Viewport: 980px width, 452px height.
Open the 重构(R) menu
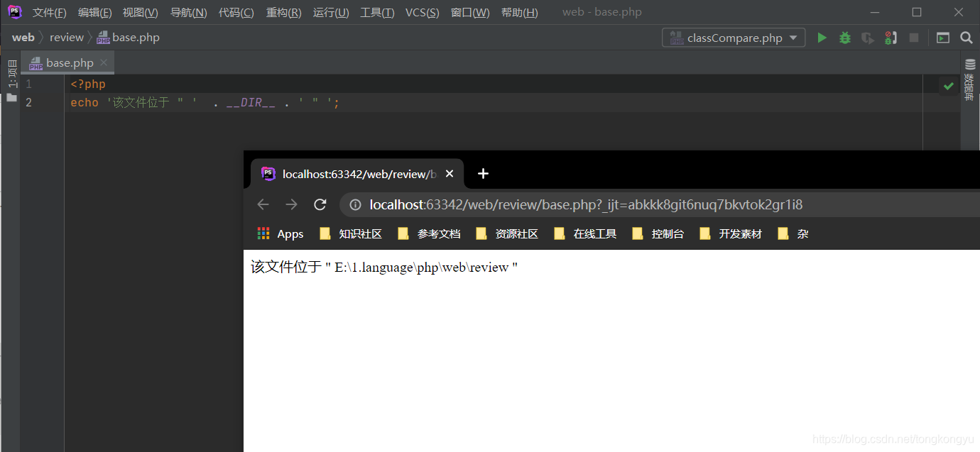[283, 13]
